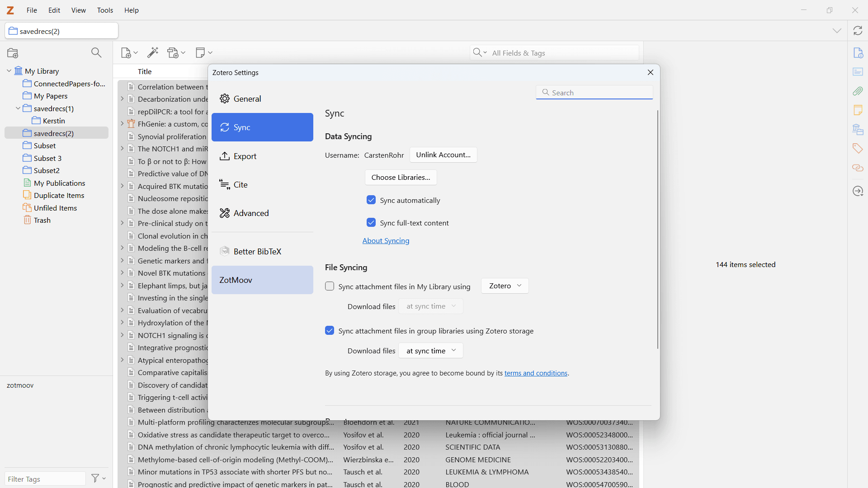Open the terms and conditions link
Image resolution: width=868 pixels, height=488 pixels.
pos(536,373)
